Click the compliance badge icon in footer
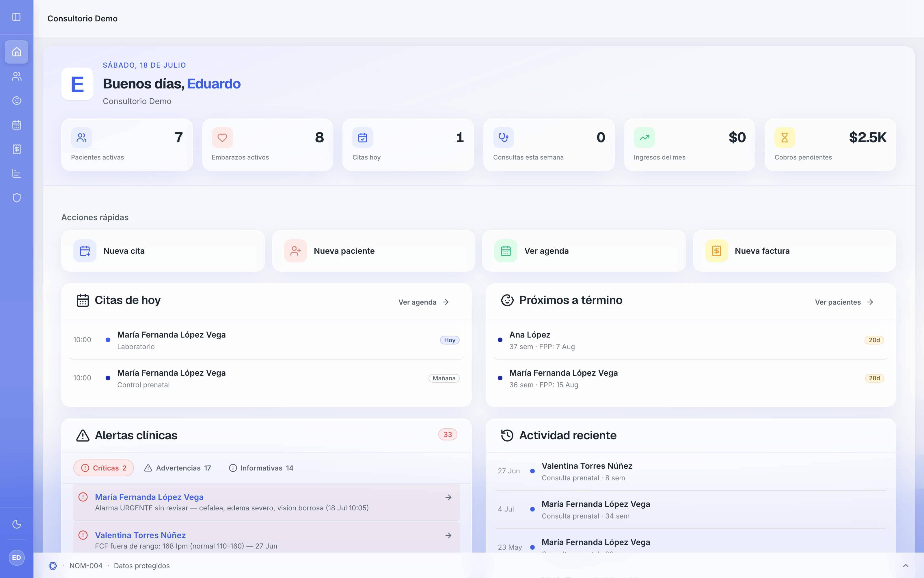The width and height of the screenshot is (924, 578). coord(53,566)
